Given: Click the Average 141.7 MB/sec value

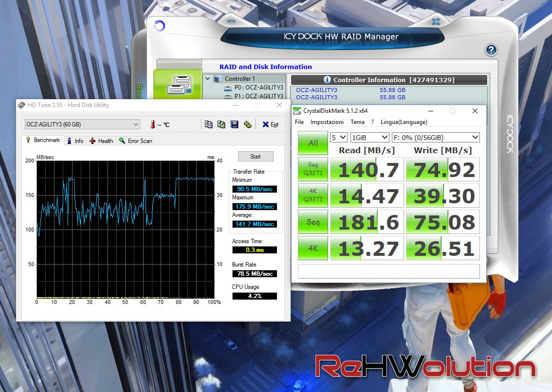Looking at the screenshot, I should [x=255, y=224].
